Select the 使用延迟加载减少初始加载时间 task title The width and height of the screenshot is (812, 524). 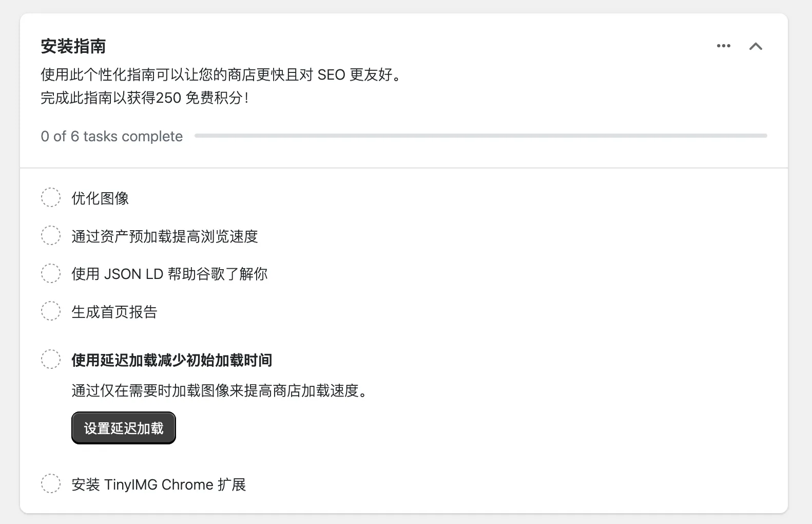pyautogui.click(x=171, y=361)
